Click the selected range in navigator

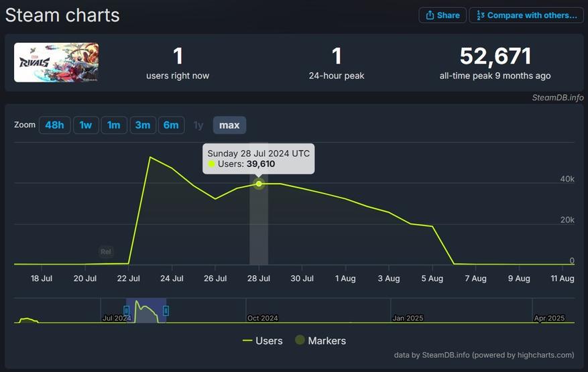point(146,310)
